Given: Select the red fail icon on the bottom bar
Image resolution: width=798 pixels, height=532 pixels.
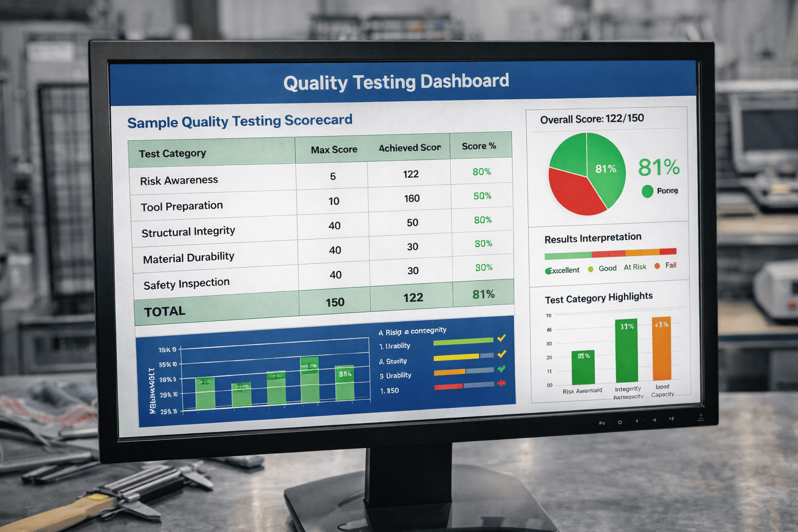Looking at the screenshot, I should [x=501, y=383].
